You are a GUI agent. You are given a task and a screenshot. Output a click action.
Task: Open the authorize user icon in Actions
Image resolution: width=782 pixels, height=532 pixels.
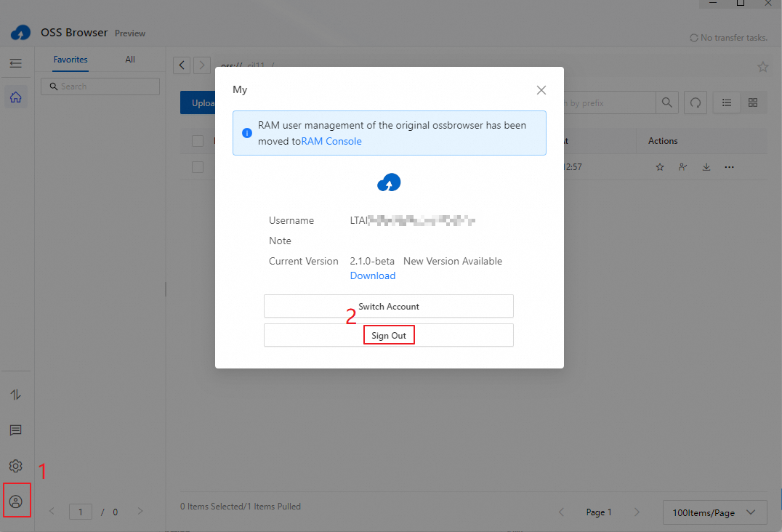click(682, 167)
